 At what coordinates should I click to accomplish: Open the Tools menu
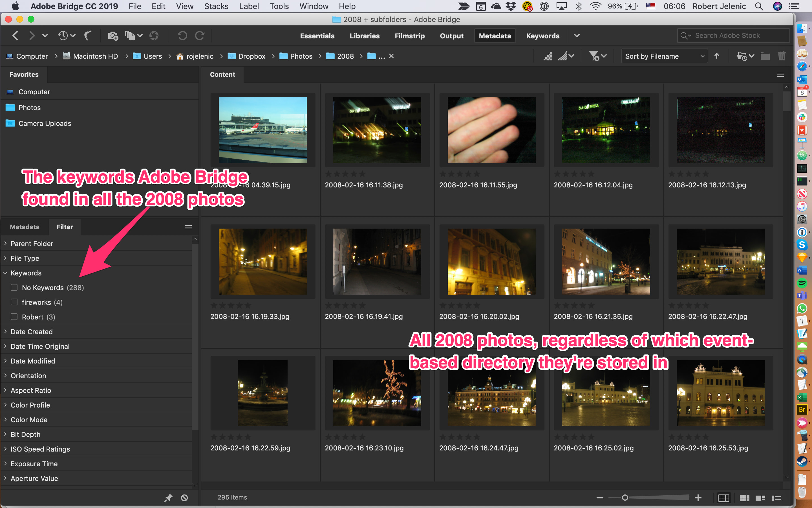(279, 6)
